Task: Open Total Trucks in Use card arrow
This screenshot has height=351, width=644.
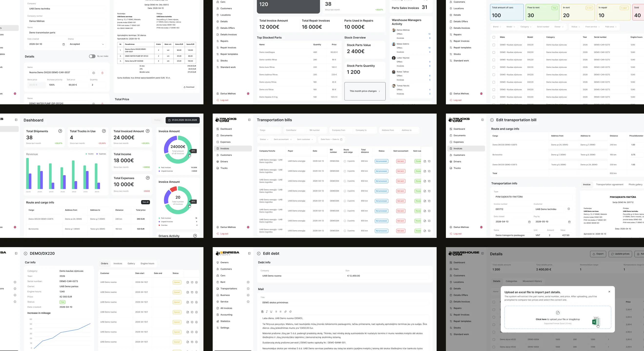Action: [x=104, y=131]
